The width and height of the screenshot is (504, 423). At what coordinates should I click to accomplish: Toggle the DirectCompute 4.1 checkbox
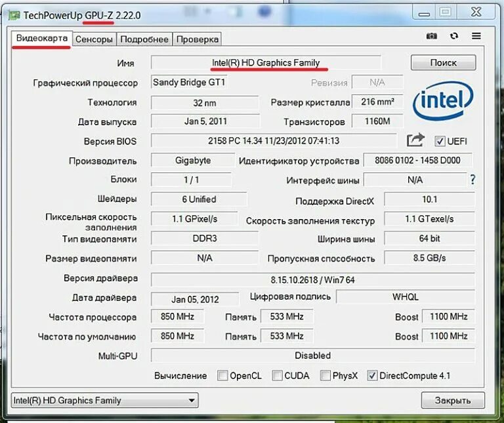[372, 375]
